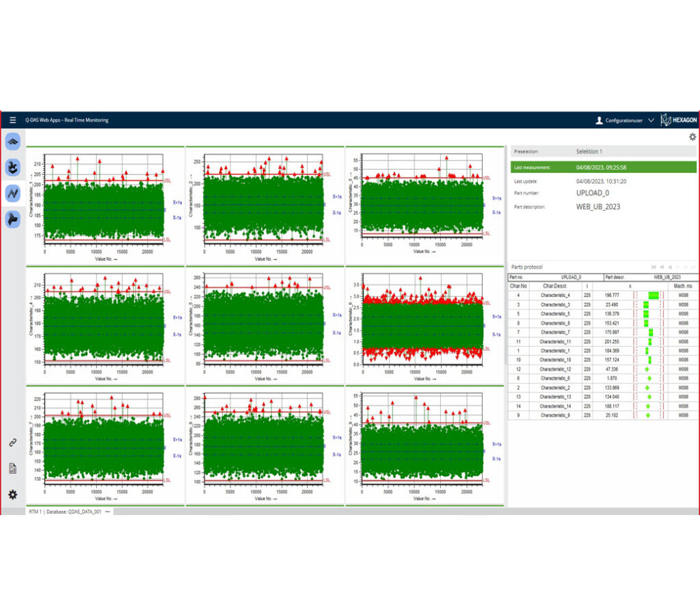Select the active zigzag chart sidebar icon
Viewport: 700px width, 606px height.
12,193
